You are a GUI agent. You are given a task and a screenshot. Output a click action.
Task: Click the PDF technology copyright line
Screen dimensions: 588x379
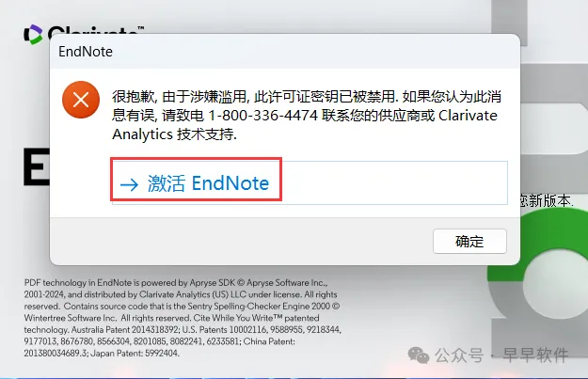pos(176,283)
